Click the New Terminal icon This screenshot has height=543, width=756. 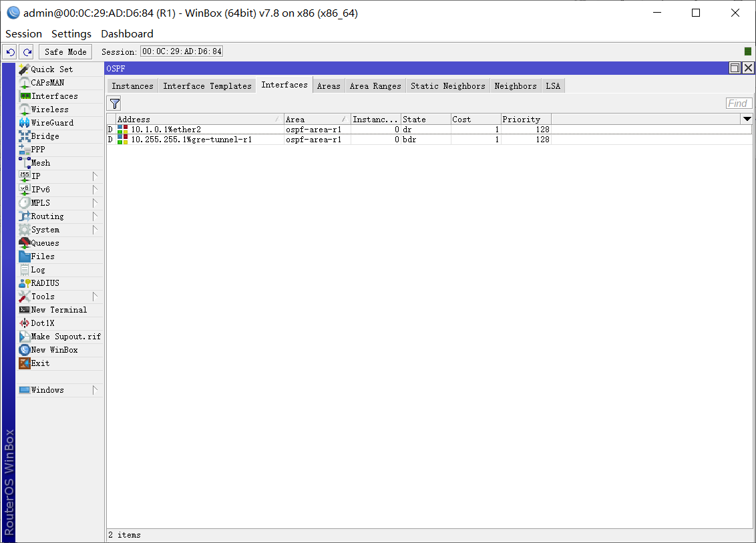click(24, 310)
